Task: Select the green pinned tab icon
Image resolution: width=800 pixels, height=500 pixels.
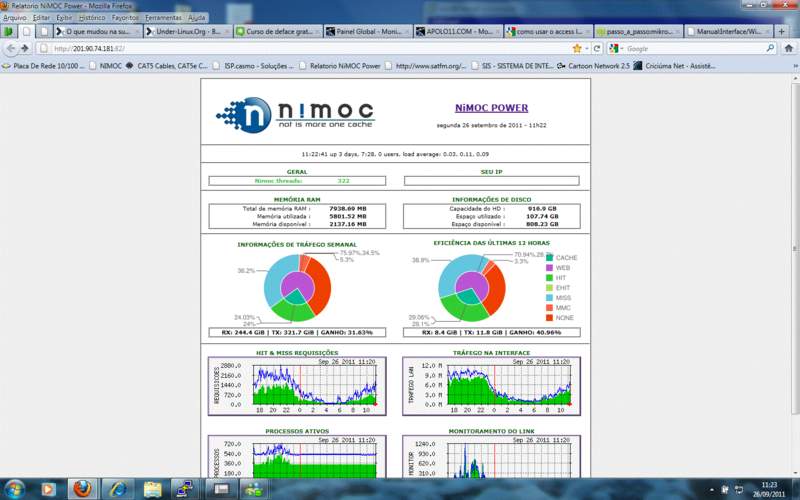Action: coord(8,32)
